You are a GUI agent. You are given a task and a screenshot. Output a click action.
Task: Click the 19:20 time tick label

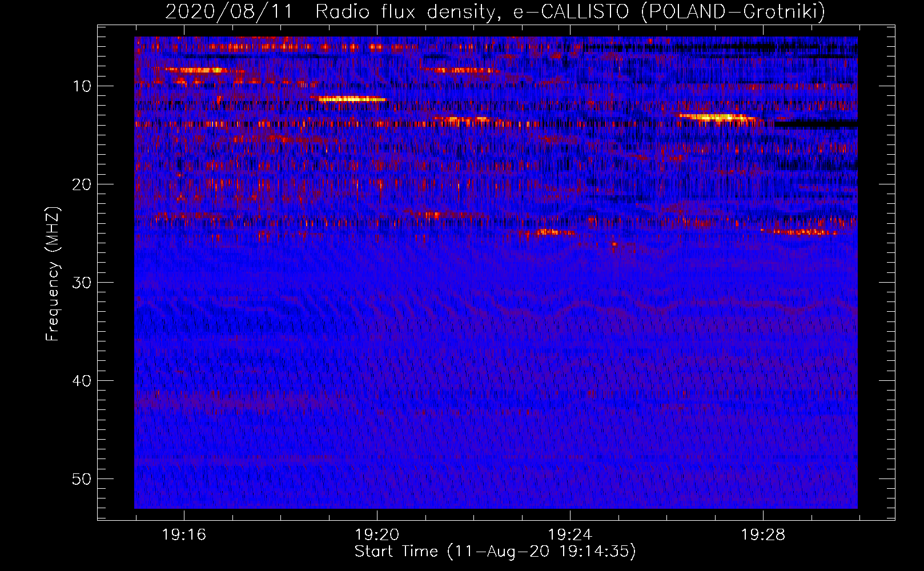(x=377, y=535)
